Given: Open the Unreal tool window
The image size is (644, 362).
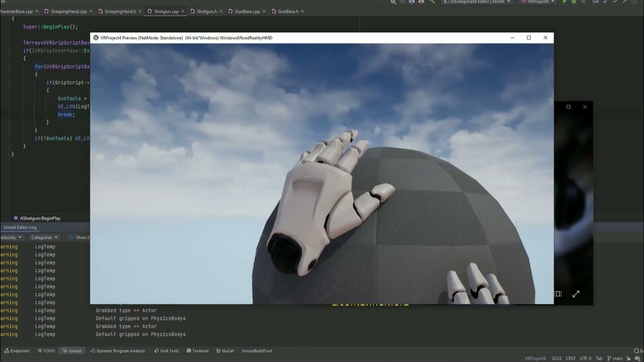Looking at the screenshot, I should [72, 351].
